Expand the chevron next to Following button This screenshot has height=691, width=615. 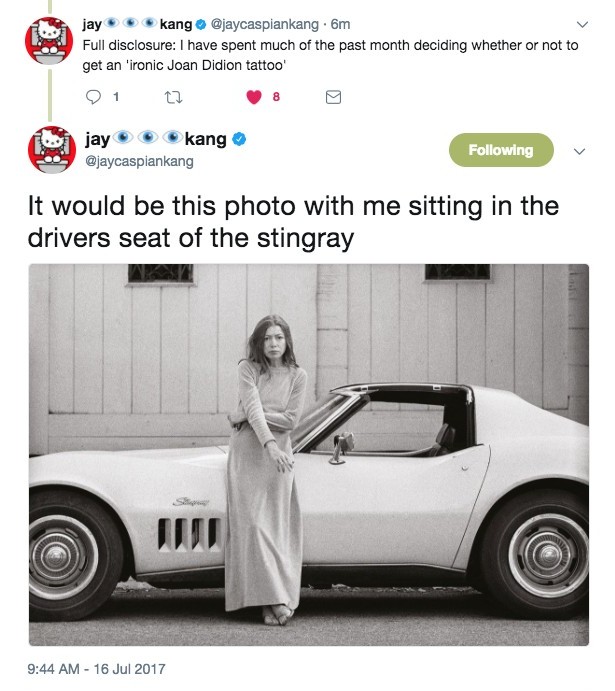tap(577, 151)
